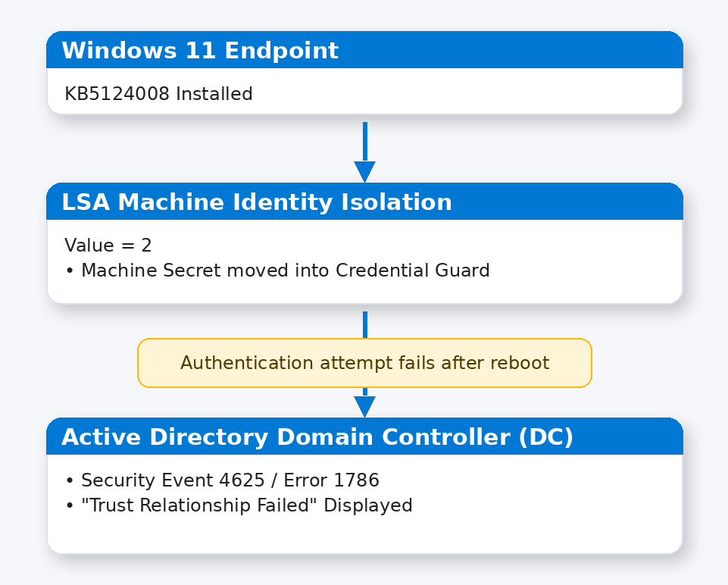Viewport: 728px width, 585px height.
Task: Select the Value = 2 line
Action: point(108,246)
